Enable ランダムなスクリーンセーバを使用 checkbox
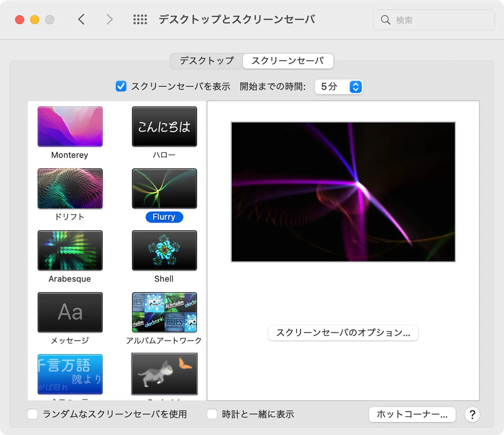Screen dimensions: 504x435 [33, 414]
